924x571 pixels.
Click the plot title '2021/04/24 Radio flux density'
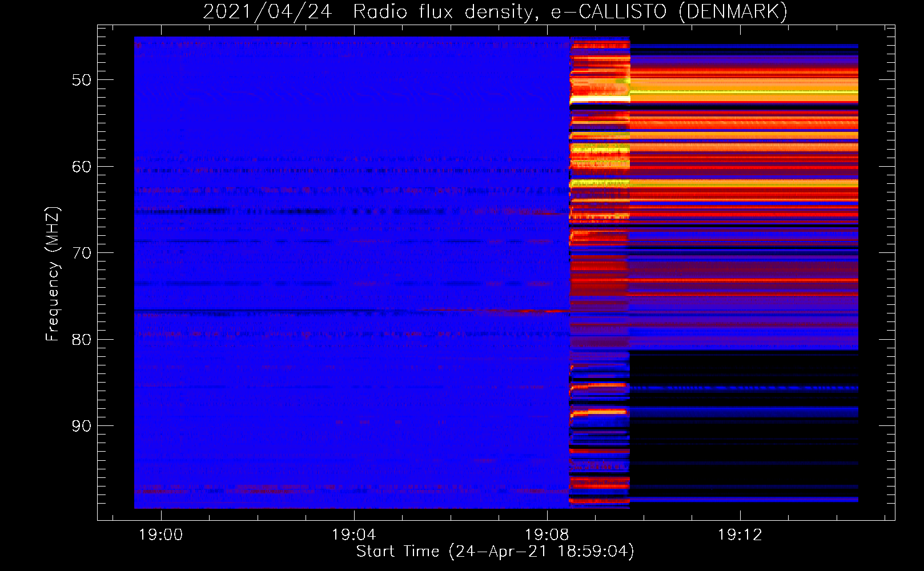pyautogui.click(x=495, y=12)
